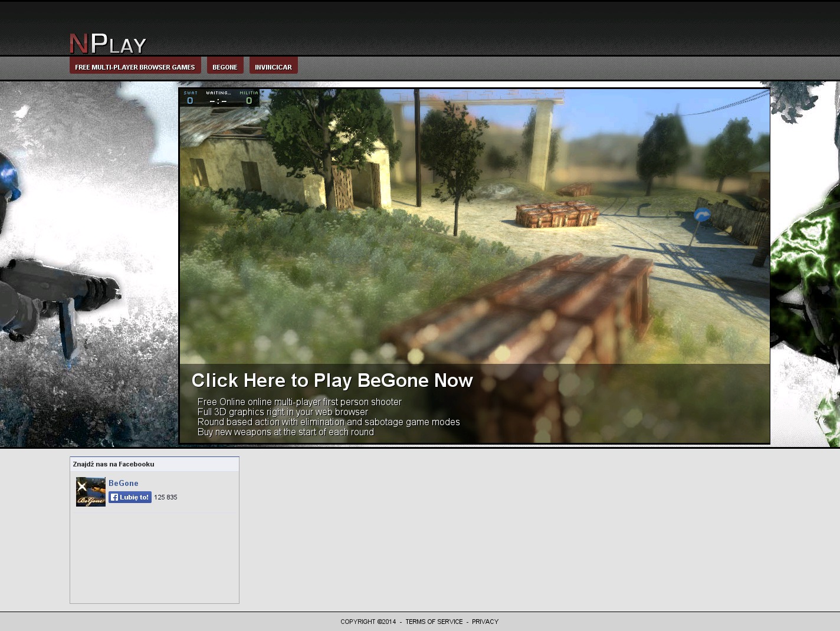Viewport: 840px width, 631px height.
Task: Open Free Multi-Player Browser Games menu item
Action: click(135, 67)
